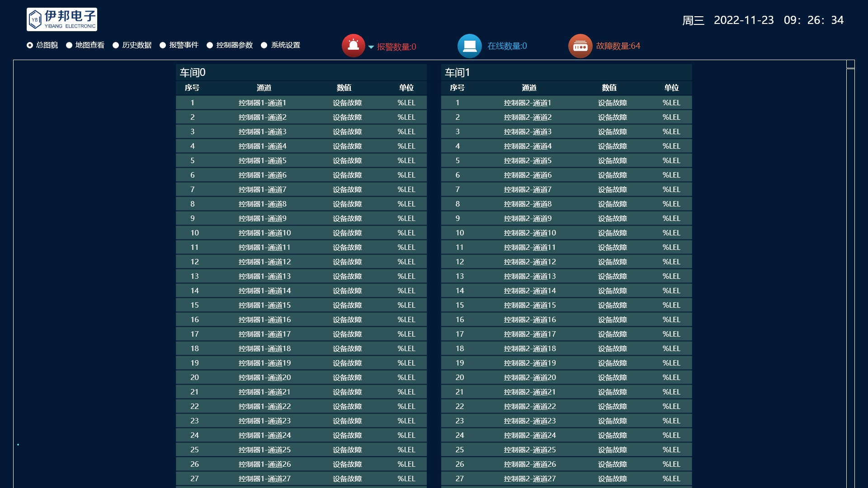This screenshot has height=488, width=868.
Task: Expand the dropdown arrow beside 报警数量
Action: pyautogui.click(x=371, y=47)
